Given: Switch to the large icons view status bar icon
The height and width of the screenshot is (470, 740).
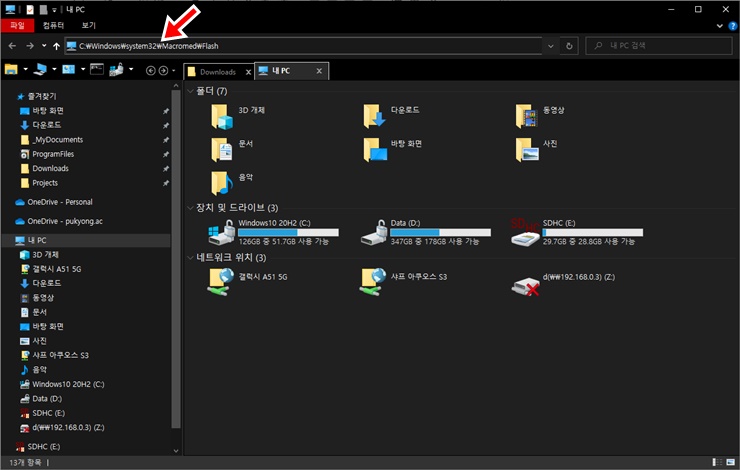Looking at the screenshot, I should tap(731, 462).
